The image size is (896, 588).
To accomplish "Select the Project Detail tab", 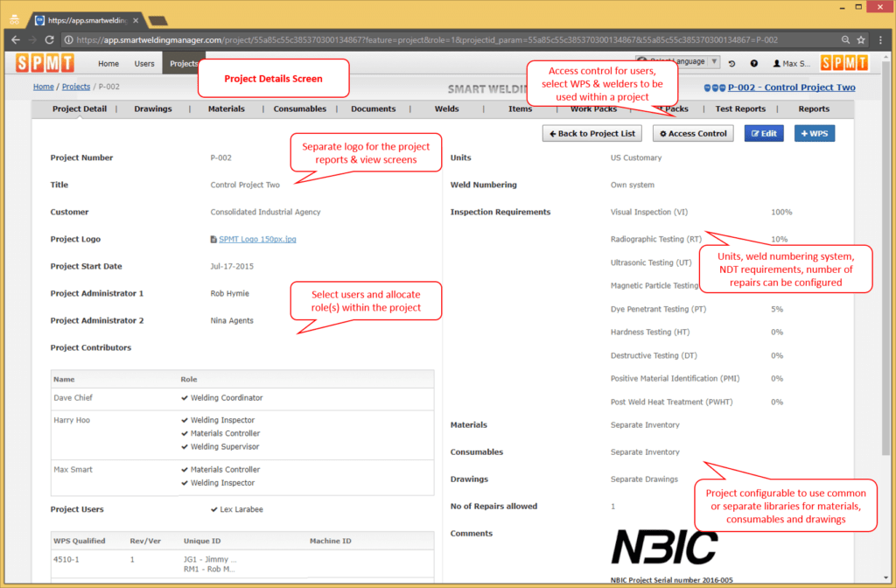I will pyautogui.click(x=80, y=108).
